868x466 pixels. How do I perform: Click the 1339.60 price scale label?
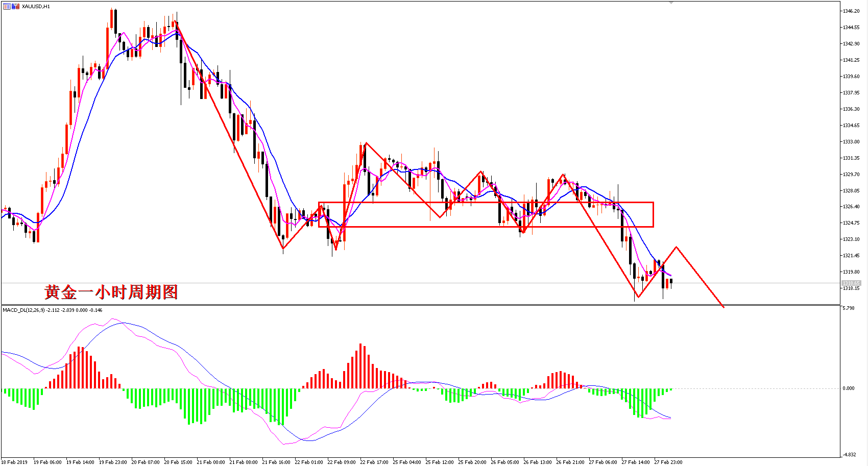pos(851,76)
